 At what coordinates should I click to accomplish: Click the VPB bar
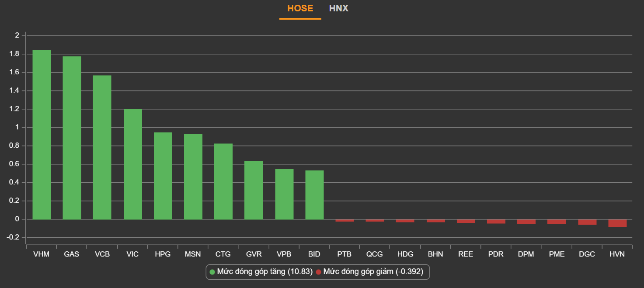click(x=284, y=194)
